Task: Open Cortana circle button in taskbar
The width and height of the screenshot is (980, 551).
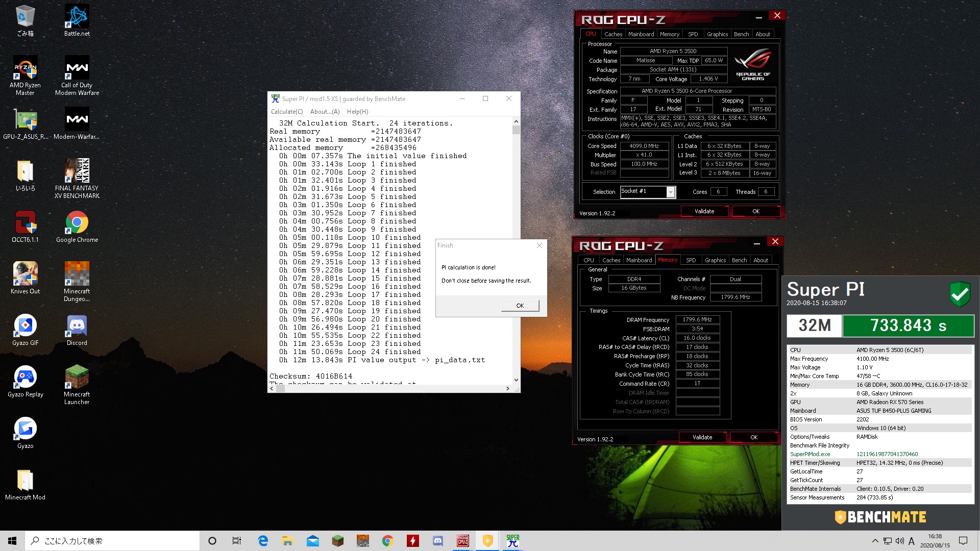Action: [x=212, y=541]
